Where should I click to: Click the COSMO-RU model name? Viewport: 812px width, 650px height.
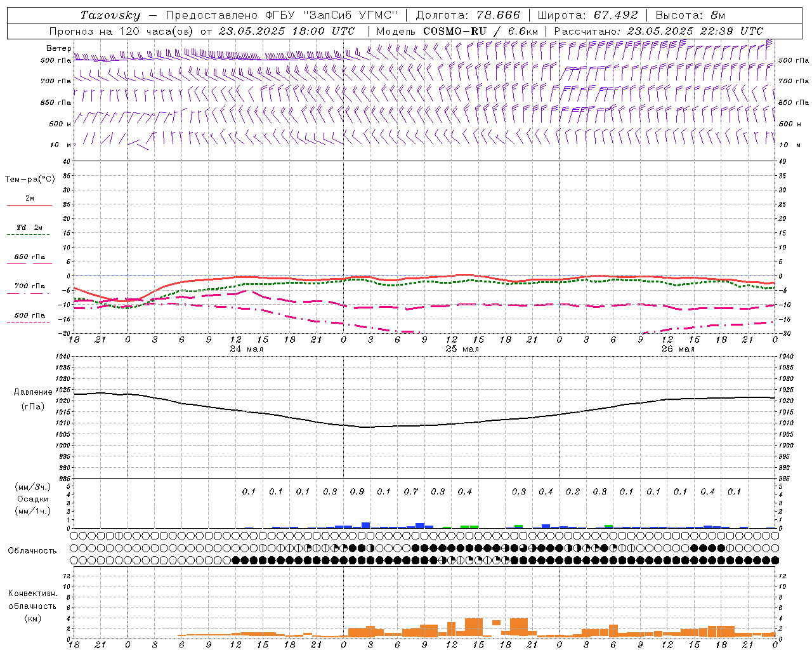[454, 31]
